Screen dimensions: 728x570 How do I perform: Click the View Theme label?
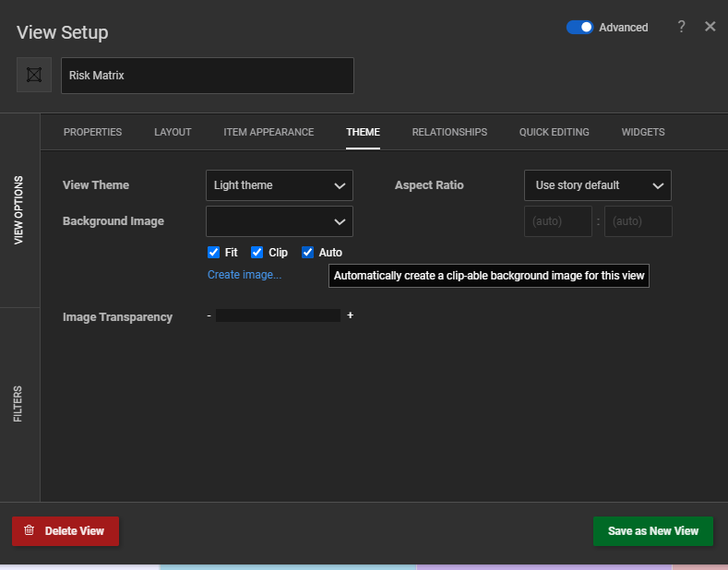(96, 185)
